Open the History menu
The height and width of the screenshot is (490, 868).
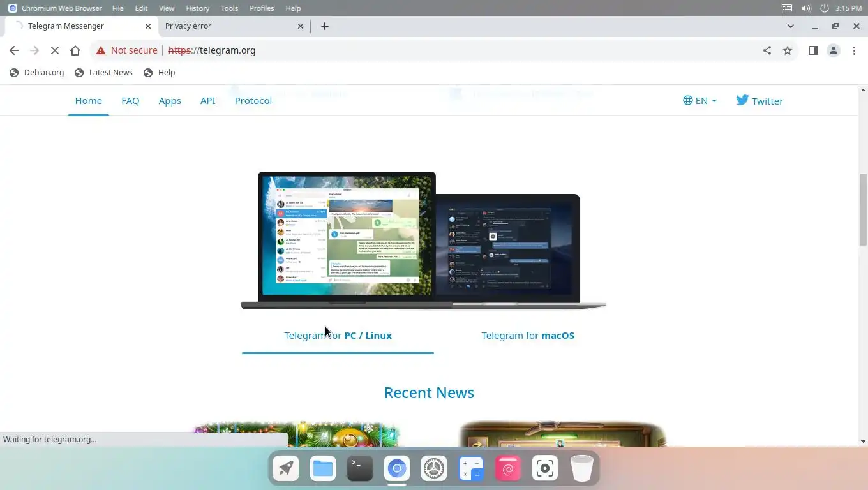[197, 8]
